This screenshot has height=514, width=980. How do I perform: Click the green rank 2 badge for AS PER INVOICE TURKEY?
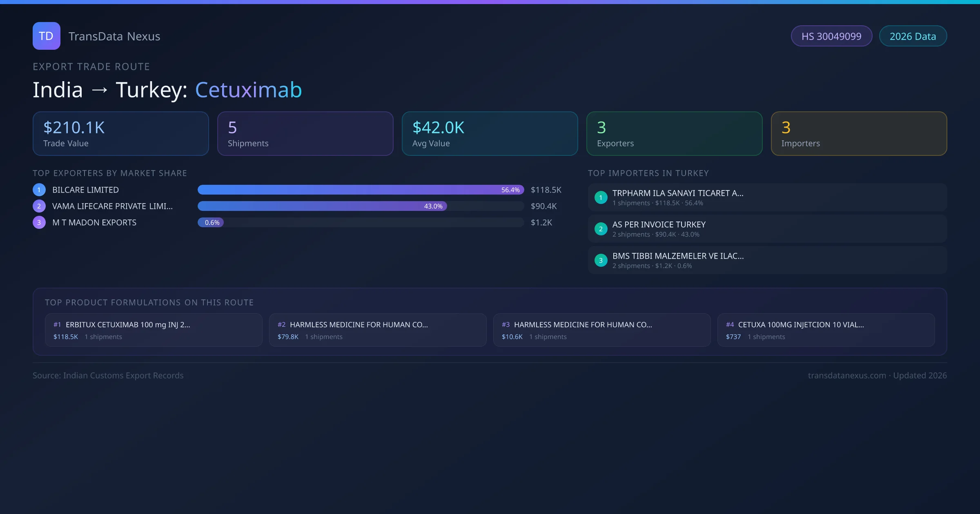point(601,229)
